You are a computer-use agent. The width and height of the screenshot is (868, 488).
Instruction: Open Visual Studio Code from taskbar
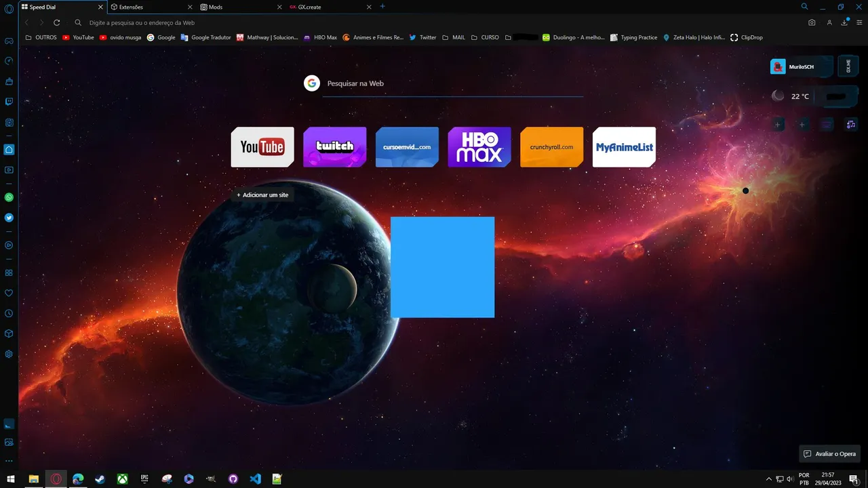(255, 479)
